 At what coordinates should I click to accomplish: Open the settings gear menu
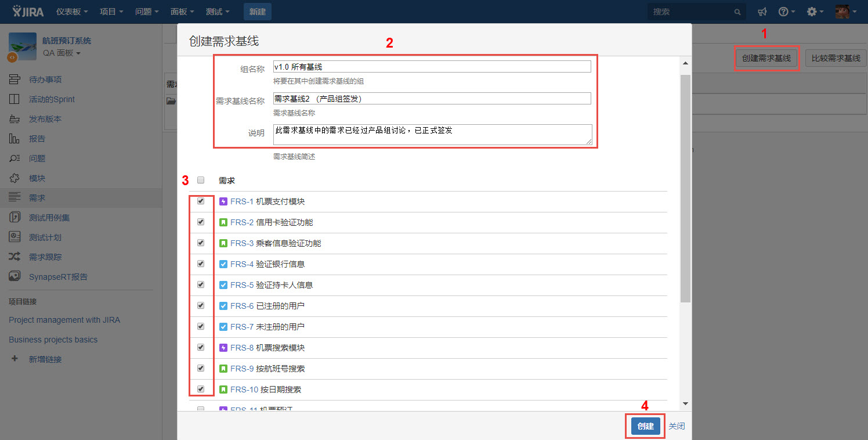tap(815, 12)
